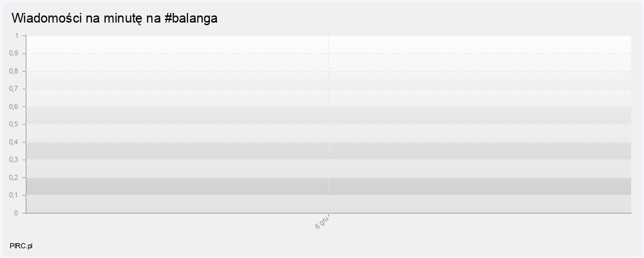The height and width of the screenshot is (258, 644).
Task: Click the dark band between 0,1 and 0,2
Action: click(193, 186)
